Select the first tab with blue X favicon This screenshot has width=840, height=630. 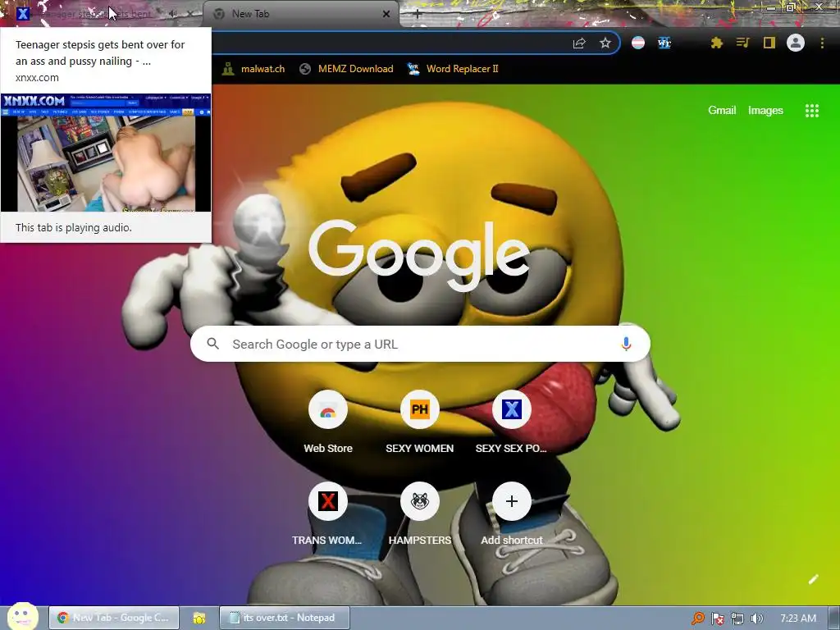(x=102, y=14)
